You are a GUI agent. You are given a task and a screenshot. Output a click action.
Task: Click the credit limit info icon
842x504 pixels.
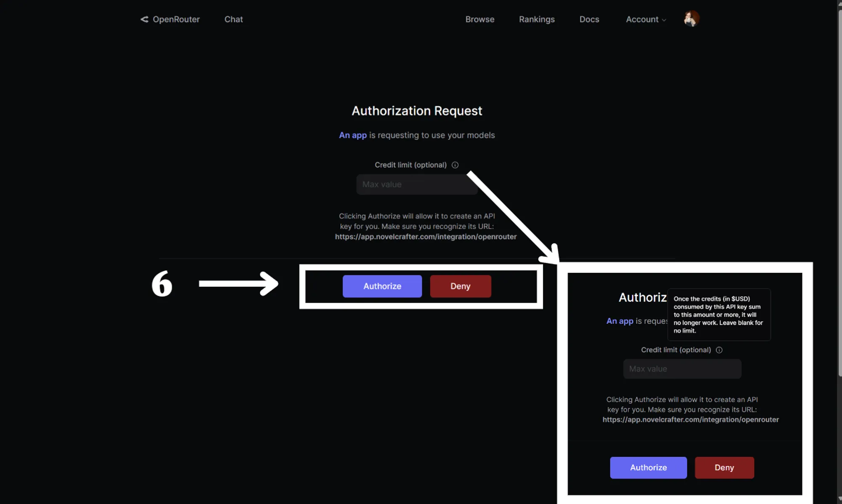[x=455, y=165]
